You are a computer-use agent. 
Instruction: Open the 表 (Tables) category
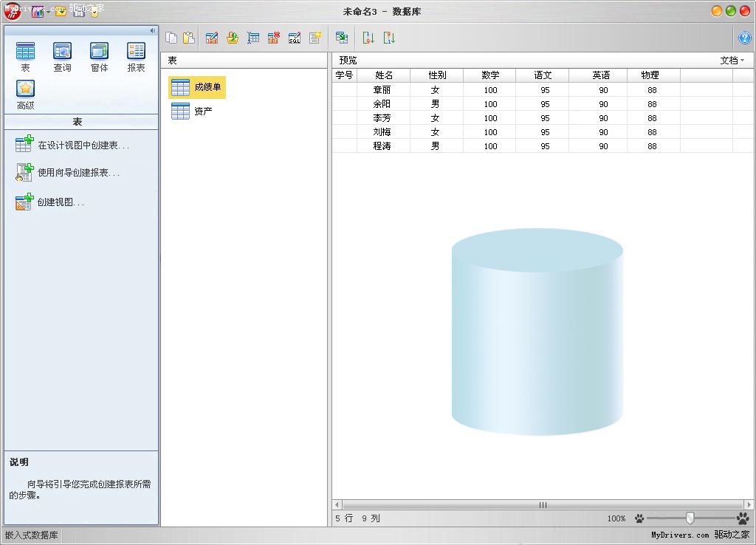click(x=25, y=57)
